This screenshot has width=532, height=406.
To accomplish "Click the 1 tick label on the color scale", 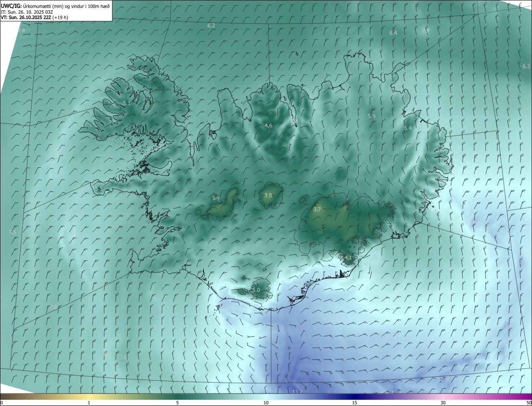I will [x=89, y=403].
